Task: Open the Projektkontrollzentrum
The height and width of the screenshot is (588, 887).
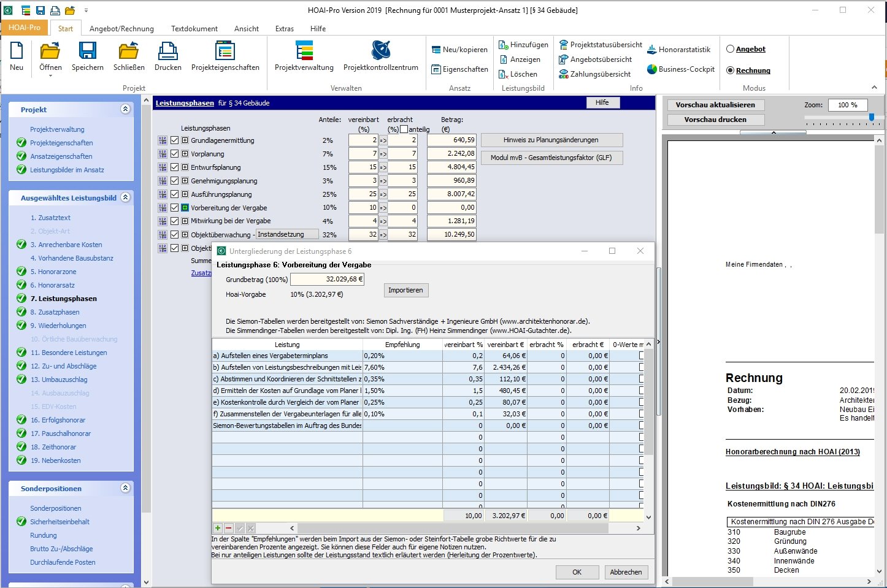Action: click(x=380, y=50)
